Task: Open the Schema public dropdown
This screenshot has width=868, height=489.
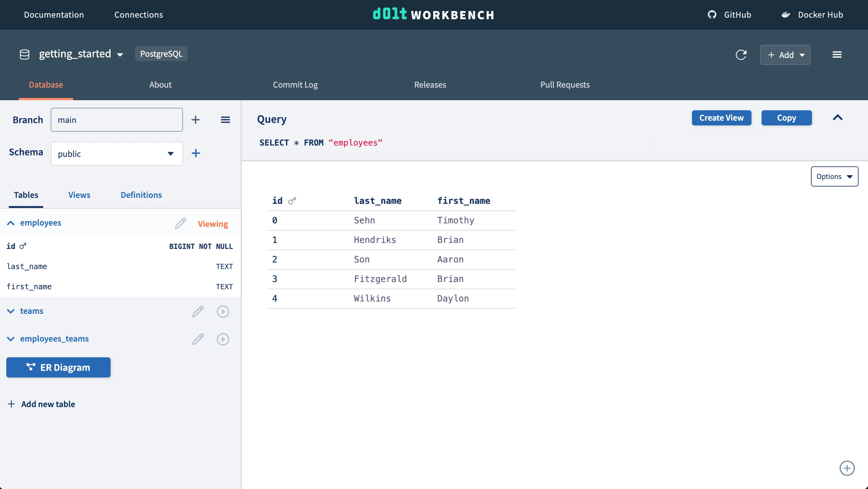Action: (x=117, y=154)
